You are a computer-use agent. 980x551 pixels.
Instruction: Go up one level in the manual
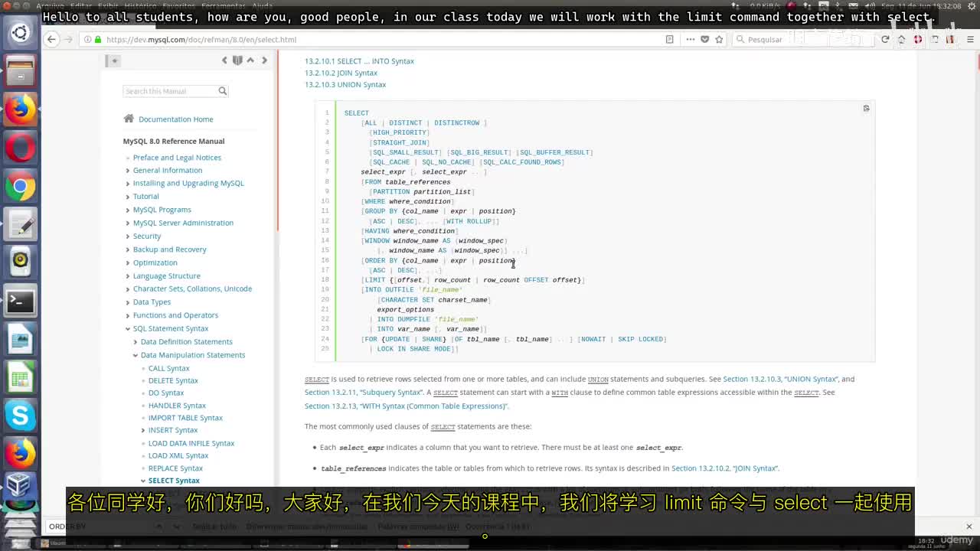coord(250,60)
